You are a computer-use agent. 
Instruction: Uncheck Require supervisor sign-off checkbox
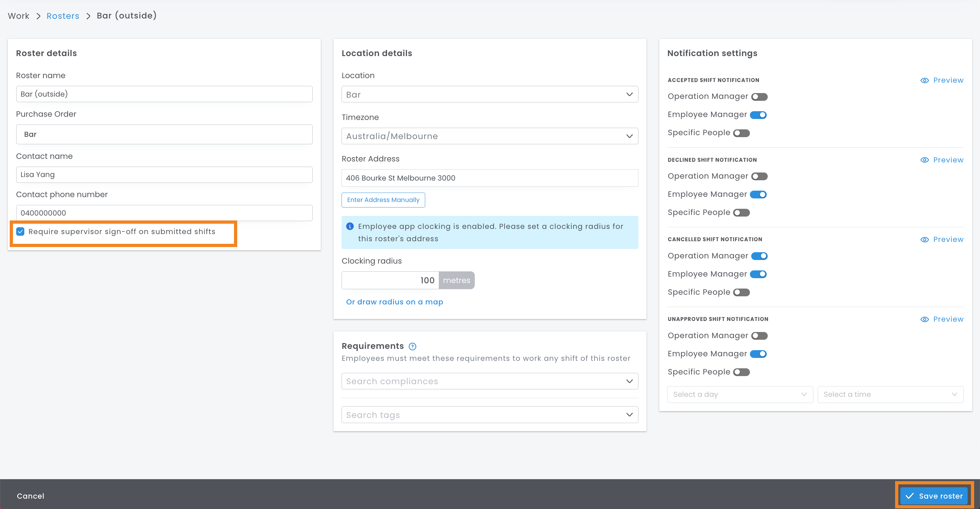[x=20, y=231]
